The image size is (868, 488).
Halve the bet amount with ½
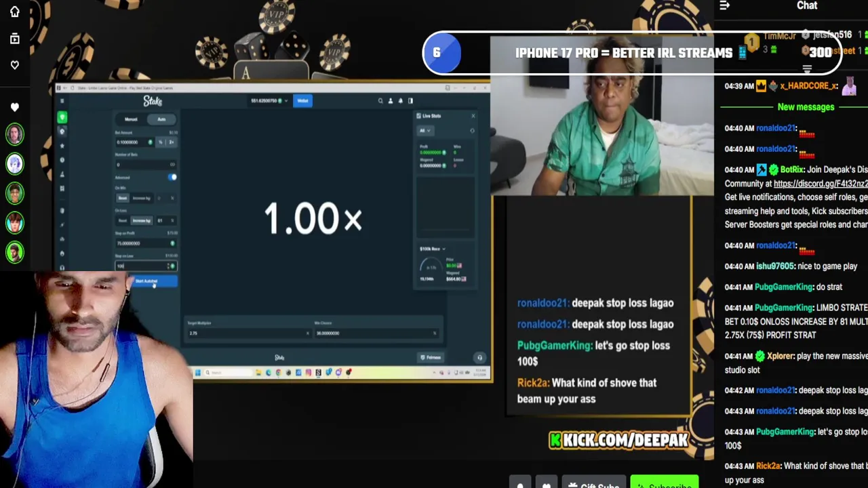tap(161, 142)
